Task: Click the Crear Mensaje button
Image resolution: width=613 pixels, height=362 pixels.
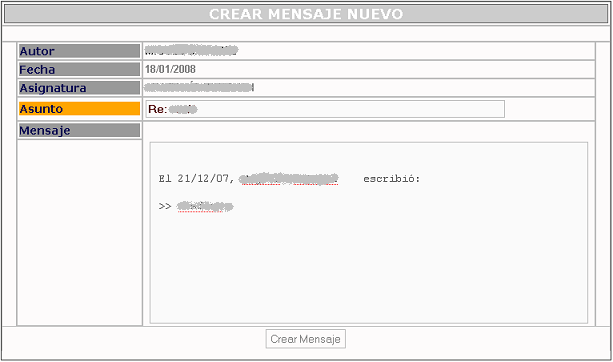Action: click(x=305, y=339)
